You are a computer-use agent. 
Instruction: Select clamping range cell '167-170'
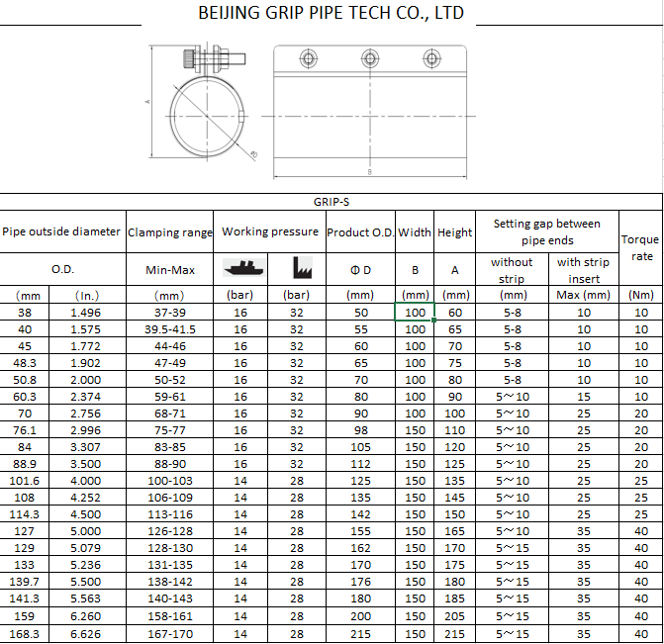tap(170, 634)
